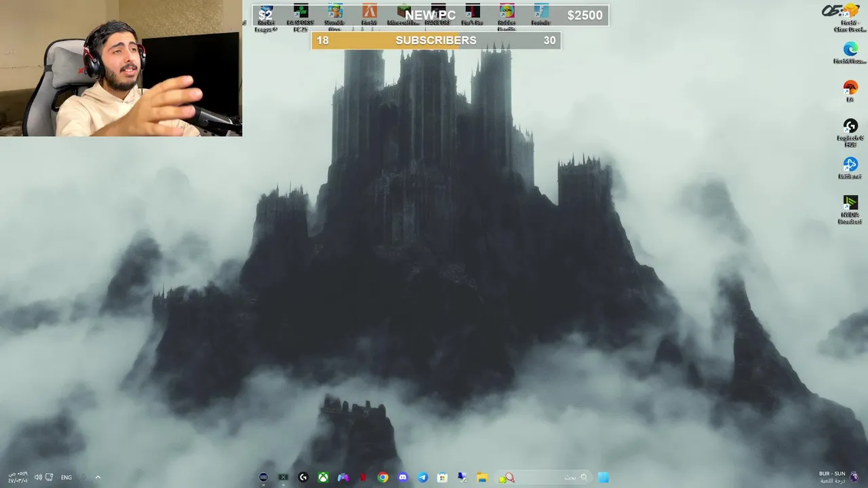Open the FiveM Character Development shortcut

pyautogui.click(x=850, y=18)
